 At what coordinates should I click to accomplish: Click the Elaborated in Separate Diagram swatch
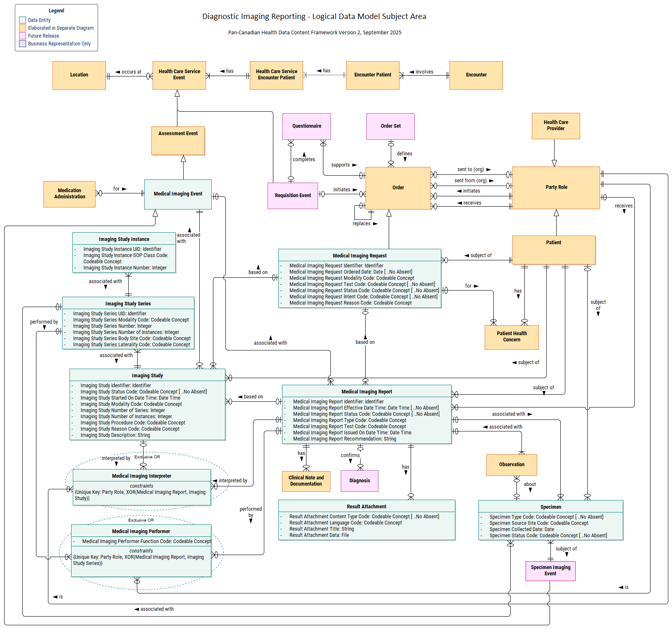22,28
